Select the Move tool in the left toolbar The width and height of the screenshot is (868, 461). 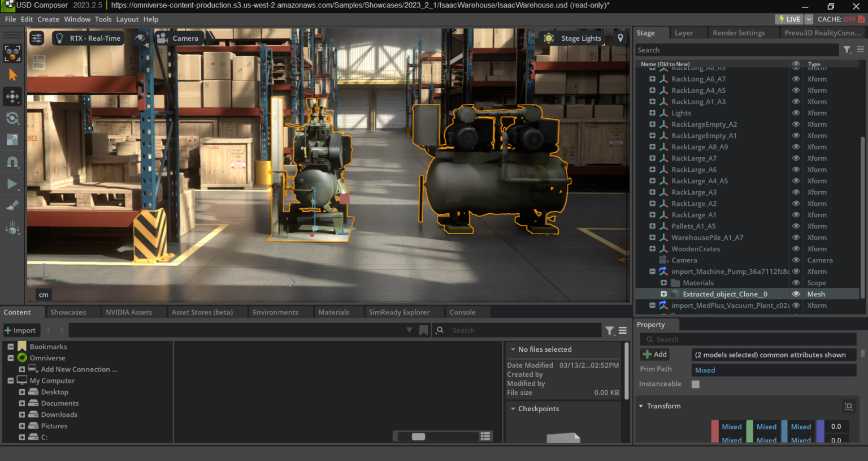pyautogui.click(x=12, y=96)
